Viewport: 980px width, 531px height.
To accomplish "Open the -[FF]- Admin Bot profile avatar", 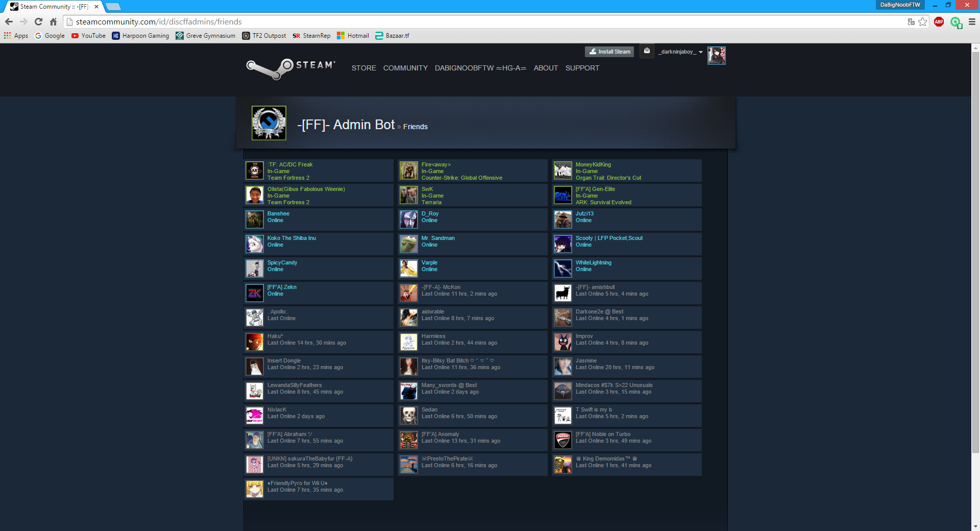I will click(269, 123).
